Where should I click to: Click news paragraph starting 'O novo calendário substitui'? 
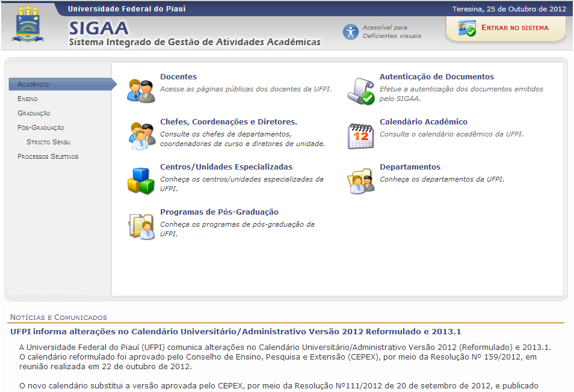(279, 386)
